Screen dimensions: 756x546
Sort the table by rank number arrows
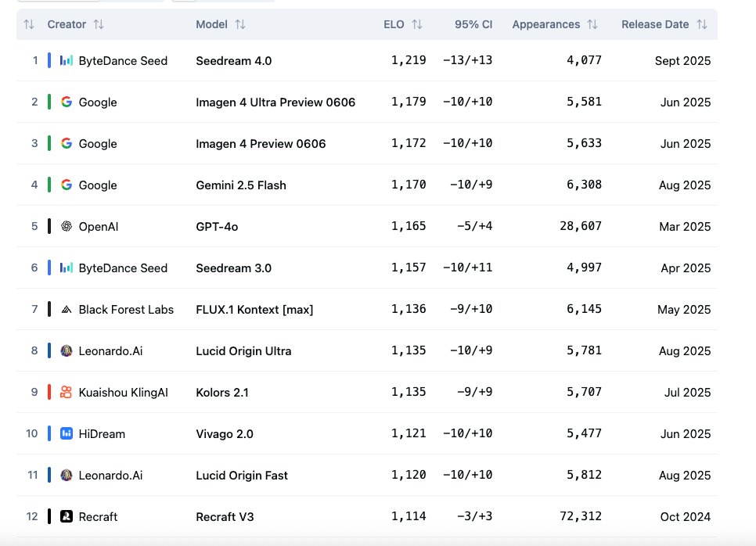pos(29,24)
